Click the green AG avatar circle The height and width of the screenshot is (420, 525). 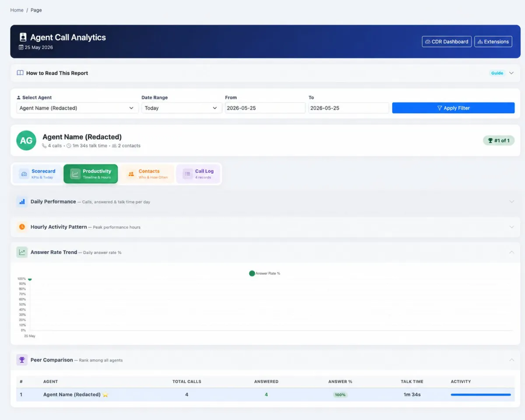click(26, 140)
